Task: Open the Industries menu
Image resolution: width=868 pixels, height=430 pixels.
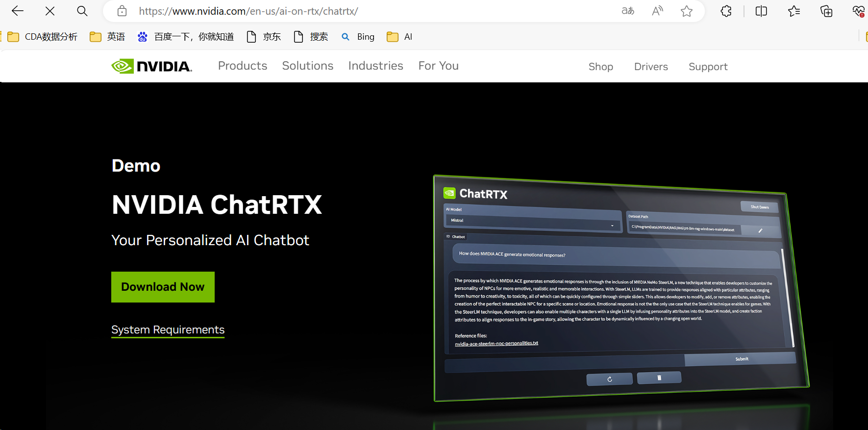Action: tap(376, 66)
